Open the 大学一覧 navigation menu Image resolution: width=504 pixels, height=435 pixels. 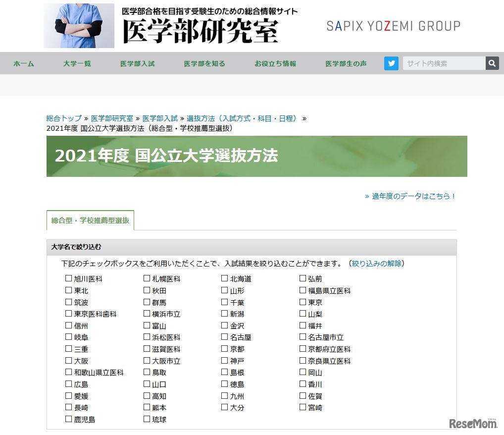pyautogui.click(x=77, y=63)
